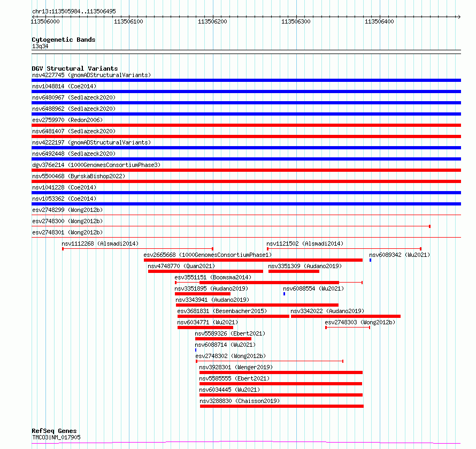Open variant esv3551151 (Boomsma2014)
Viewport: 476px width, 449px height.
click(213, 277)
